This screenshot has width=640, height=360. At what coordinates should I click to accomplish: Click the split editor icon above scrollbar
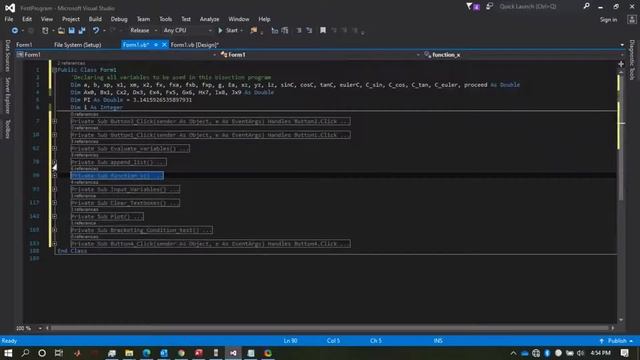tap(621, 64)
